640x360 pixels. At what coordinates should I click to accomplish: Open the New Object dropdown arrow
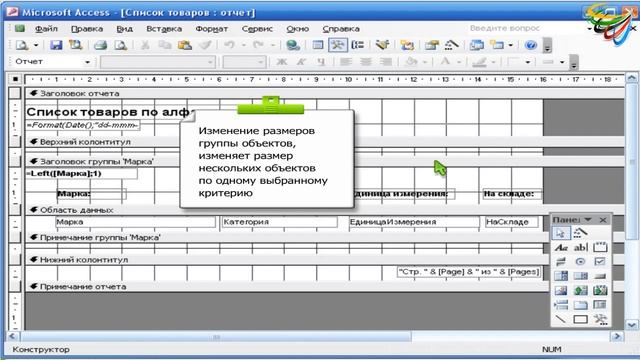(511, 45)
